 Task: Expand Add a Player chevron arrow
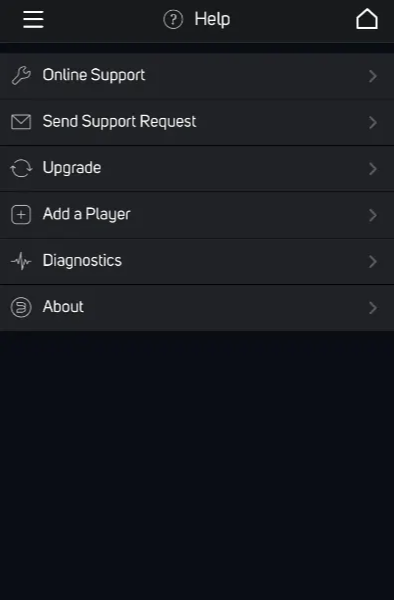click(373, 215)
